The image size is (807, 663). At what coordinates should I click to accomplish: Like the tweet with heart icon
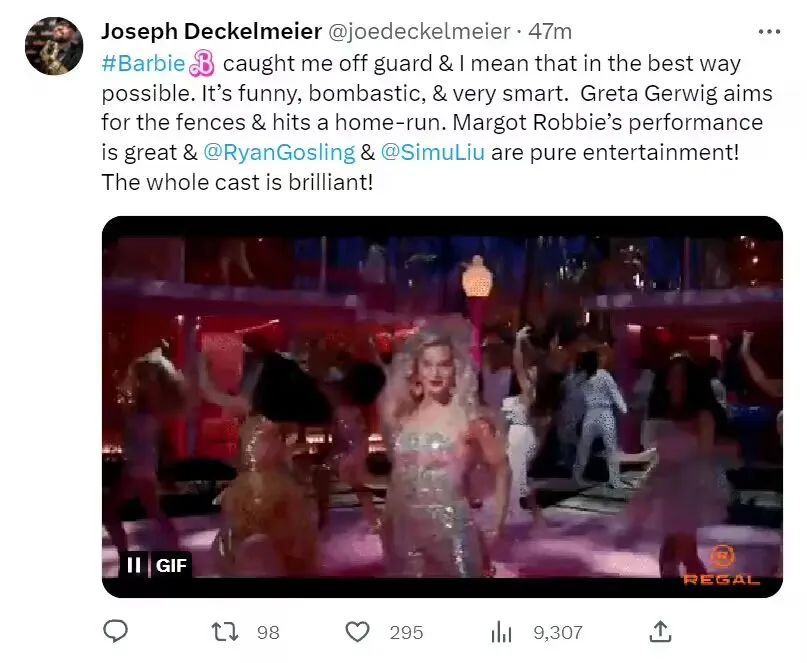pos(357,632)
